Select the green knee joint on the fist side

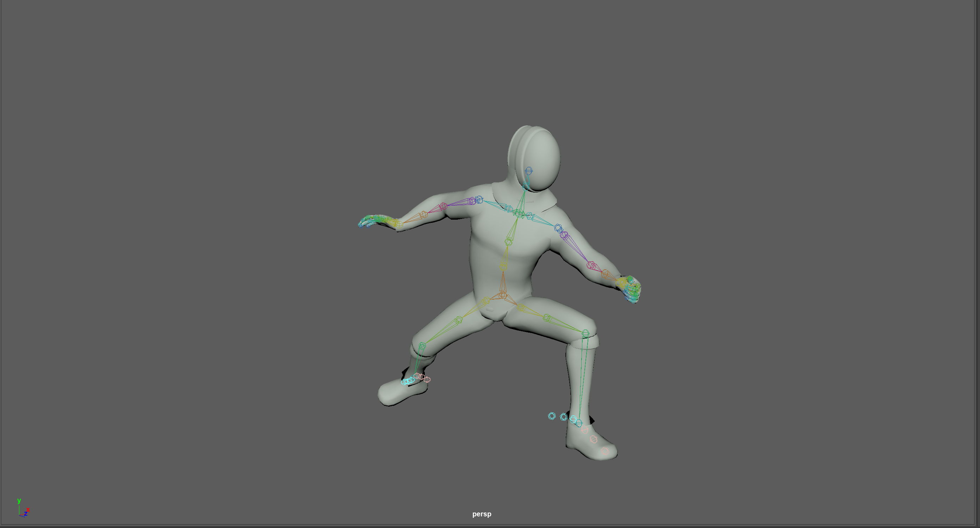585,333
